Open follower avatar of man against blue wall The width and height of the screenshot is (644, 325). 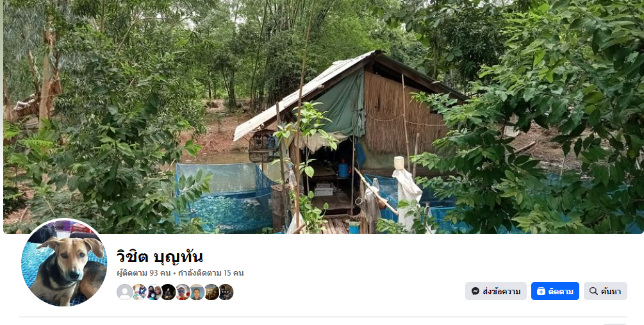pyautogui.click(x=197, y=292)
